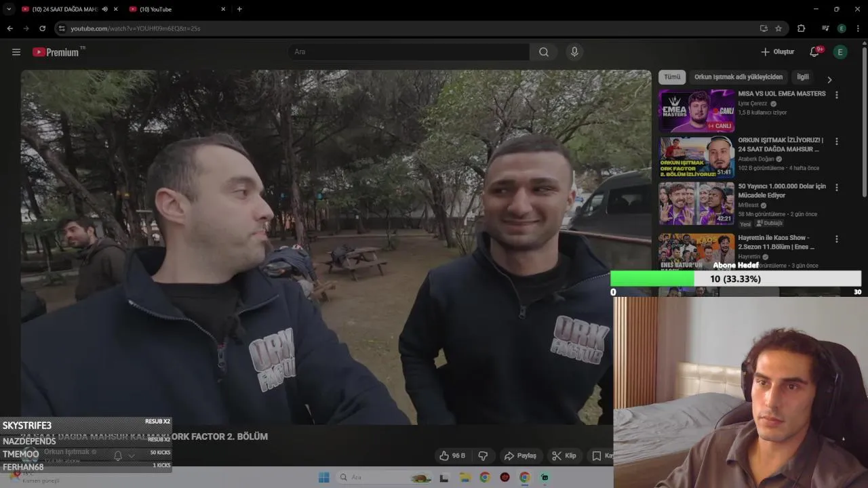Start voice search with the microphone icon
This screenshot has height=488, width=868.
(574, 52)
